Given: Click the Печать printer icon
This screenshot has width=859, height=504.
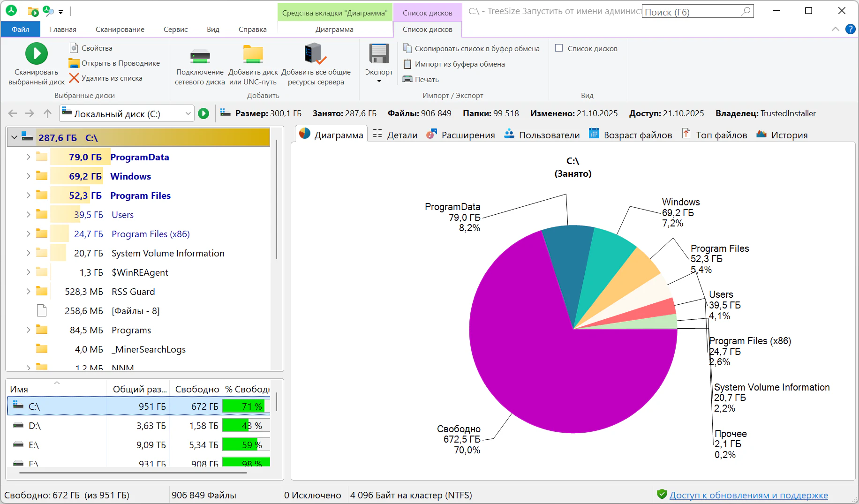Looking at the screenshot, I should click(407, 79).
